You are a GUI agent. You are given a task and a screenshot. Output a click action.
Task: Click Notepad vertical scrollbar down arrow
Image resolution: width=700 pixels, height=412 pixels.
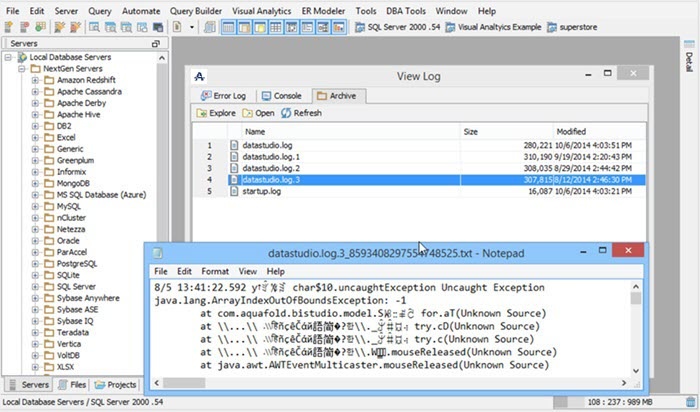(636, 370)
